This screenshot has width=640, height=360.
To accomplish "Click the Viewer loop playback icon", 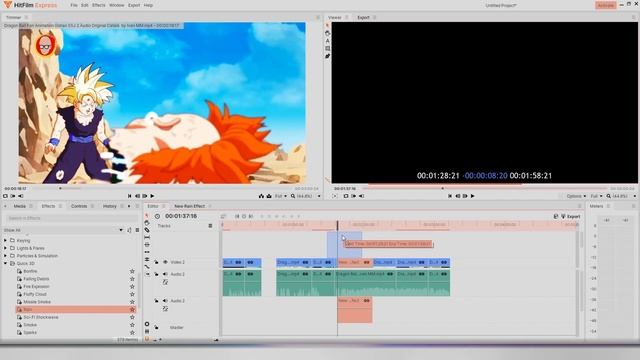I will (346, 196).
